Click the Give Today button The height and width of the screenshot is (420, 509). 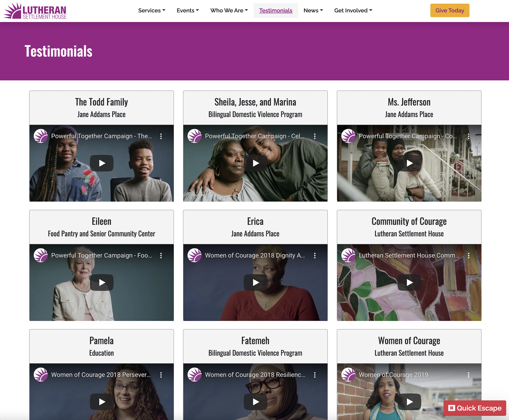pos(450,10)
